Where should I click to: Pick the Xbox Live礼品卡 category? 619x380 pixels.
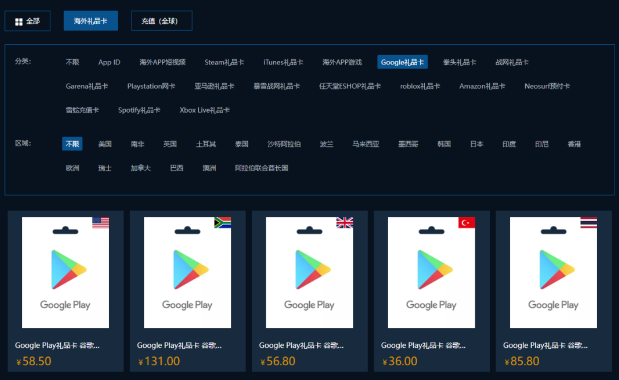point(204,110)
